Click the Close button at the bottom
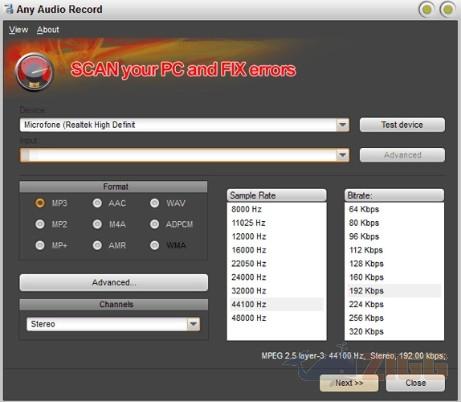Viewport: 461px width, 402px height. click(x=415, y=383)
